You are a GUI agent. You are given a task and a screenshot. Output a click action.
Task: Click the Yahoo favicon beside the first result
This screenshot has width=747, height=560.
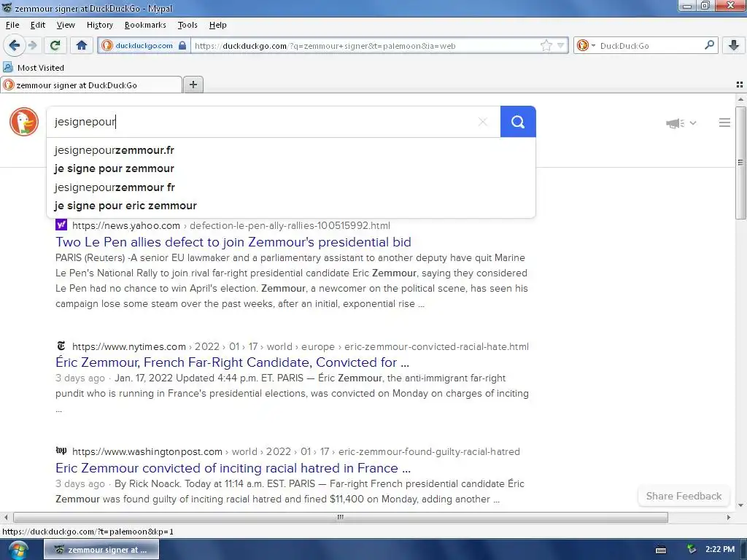point(61,225)
